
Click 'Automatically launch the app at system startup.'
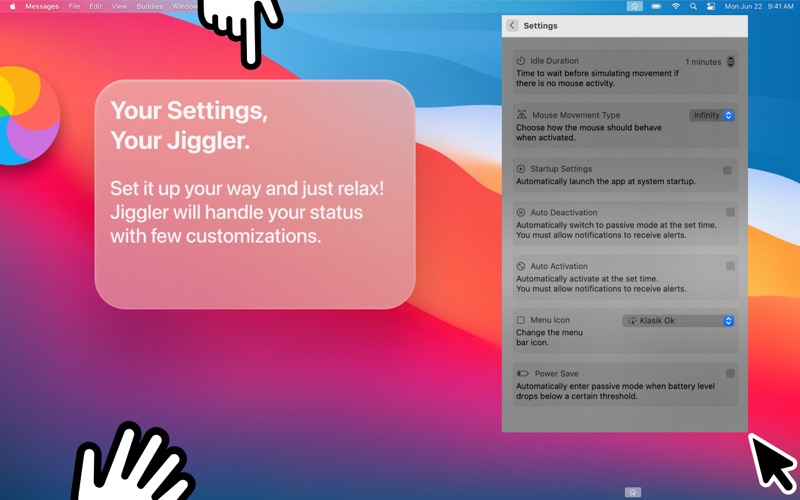[606, 181]
